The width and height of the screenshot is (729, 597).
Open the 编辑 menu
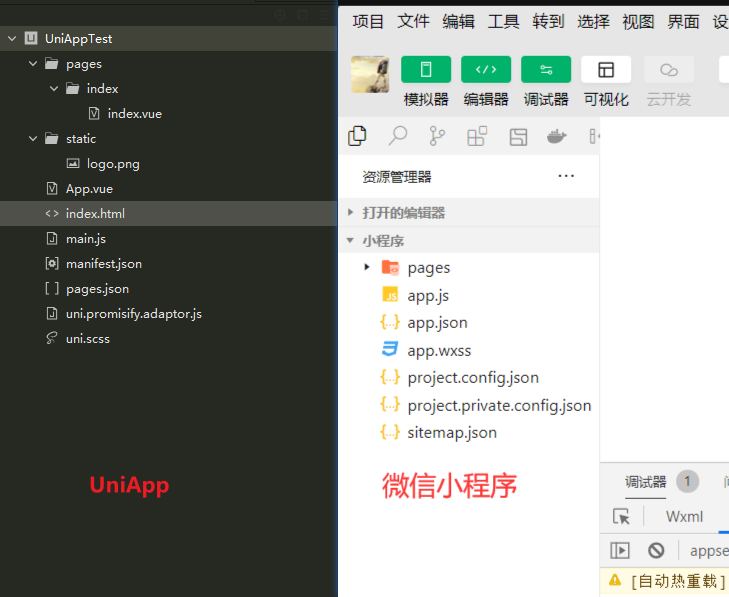(458, 21)
